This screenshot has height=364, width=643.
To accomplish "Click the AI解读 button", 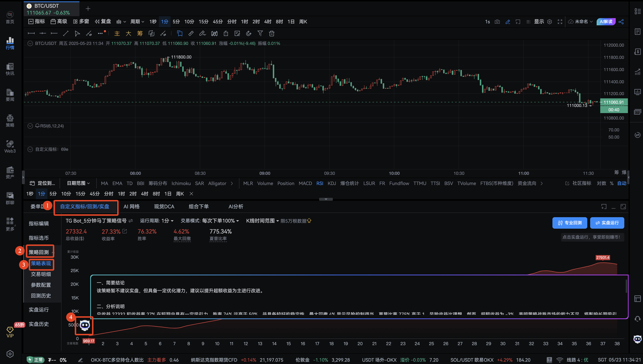I will click(x=606, y=22).
